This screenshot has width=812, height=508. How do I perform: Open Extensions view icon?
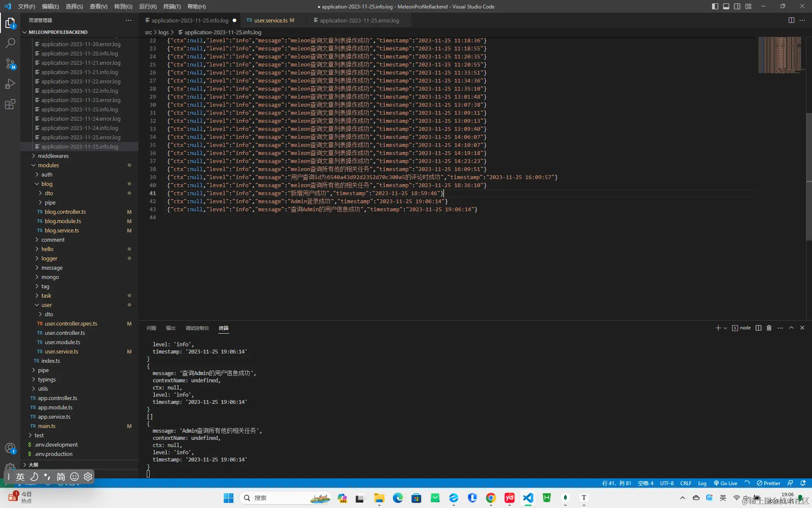10,105
